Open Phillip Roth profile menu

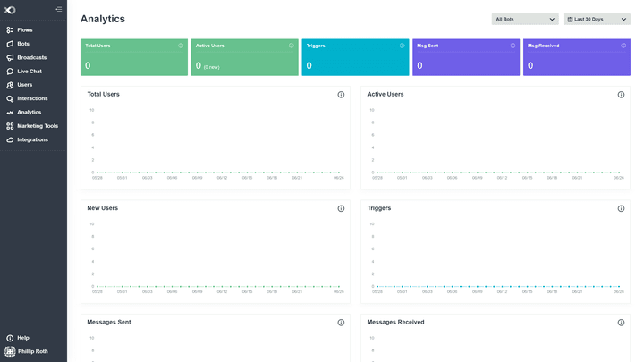click(x=31, y=351)
